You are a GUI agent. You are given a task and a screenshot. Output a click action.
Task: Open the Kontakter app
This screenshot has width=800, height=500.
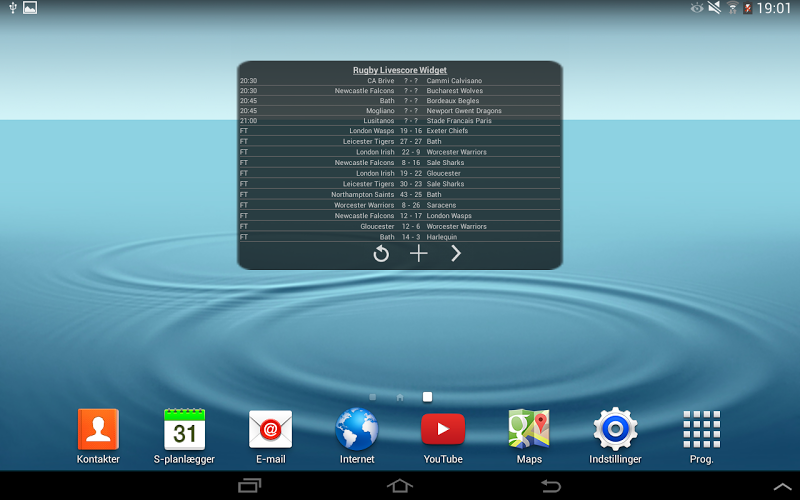[98, 436]
